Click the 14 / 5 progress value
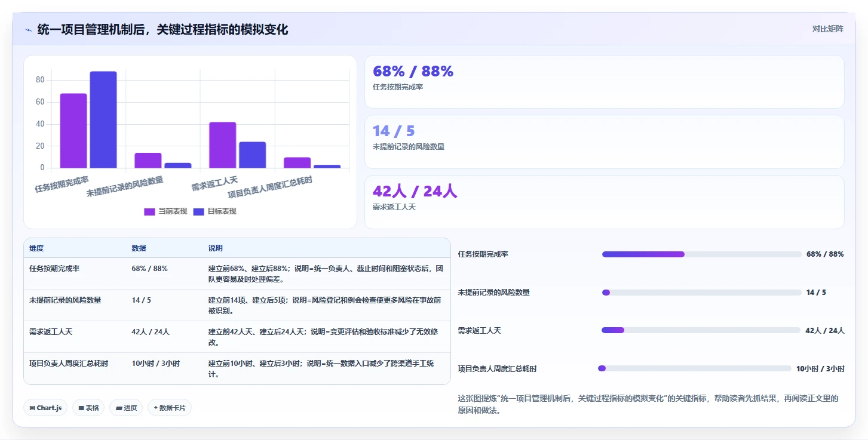The width and height of the screenshot is (868, 440). 816,293
